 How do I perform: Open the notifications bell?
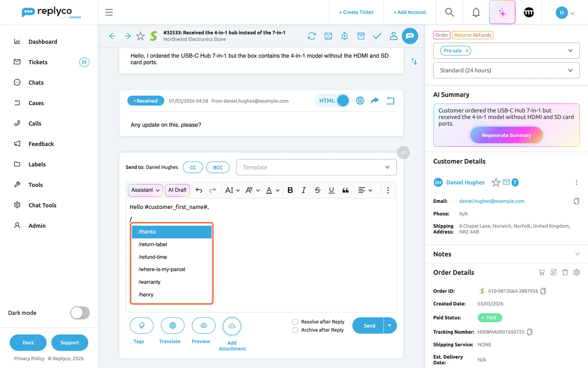click(476, 12)
